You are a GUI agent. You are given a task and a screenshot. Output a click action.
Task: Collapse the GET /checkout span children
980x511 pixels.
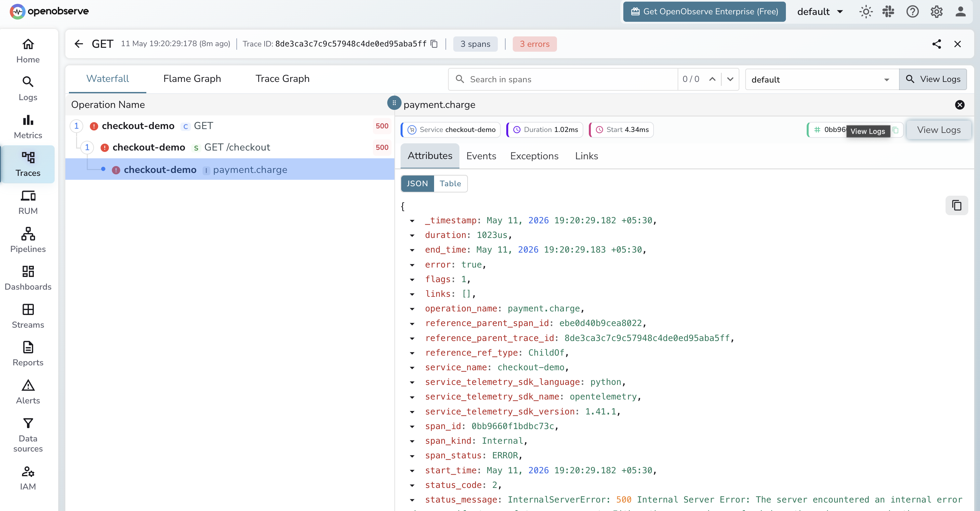[x=87, y=147]
